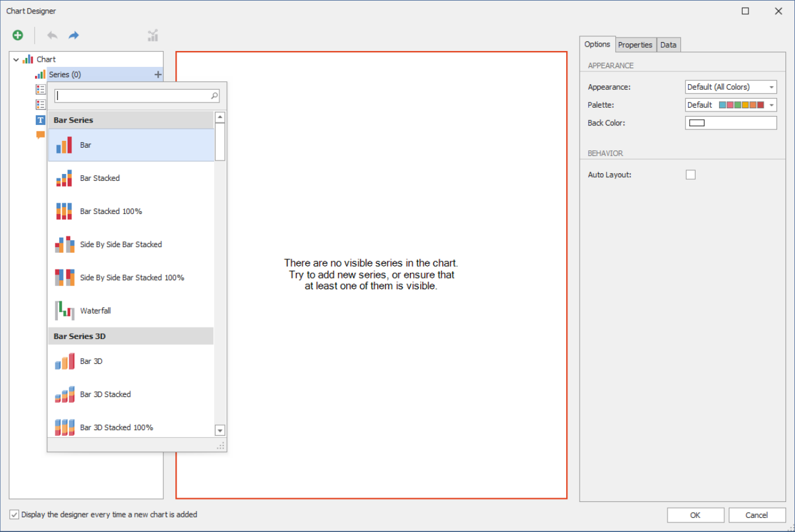
Task: Click the green Add element toolbar icon
Action: (x=18, y=36)
